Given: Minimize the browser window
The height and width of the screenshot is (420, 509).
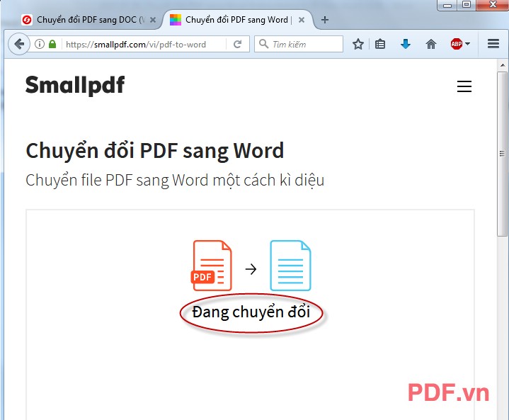Looking at the screenshot, I should point(447,5).
